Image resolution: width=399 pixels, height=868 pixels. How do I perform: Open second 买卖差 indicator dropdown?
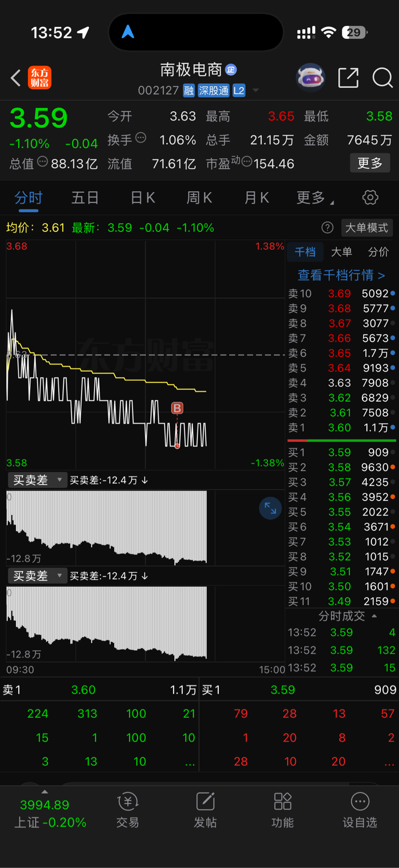tap(37, 576)
